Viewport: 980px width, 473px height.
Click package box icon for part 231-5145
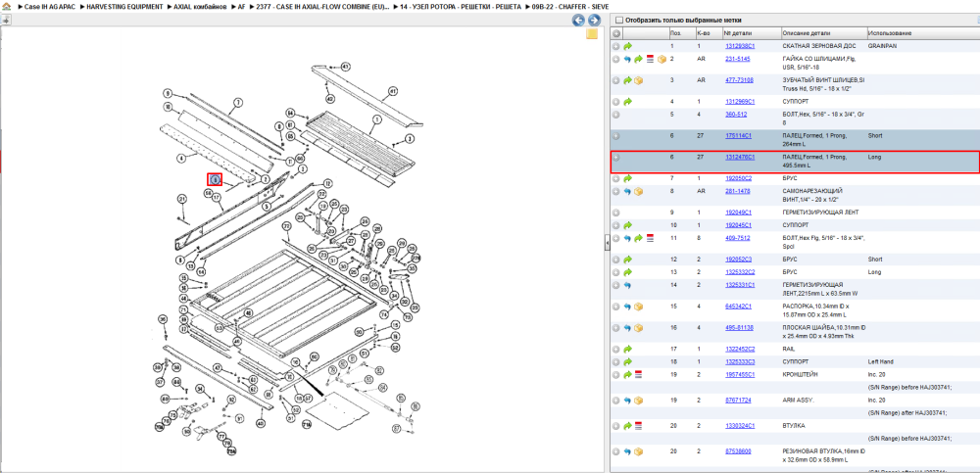[661, 59]
